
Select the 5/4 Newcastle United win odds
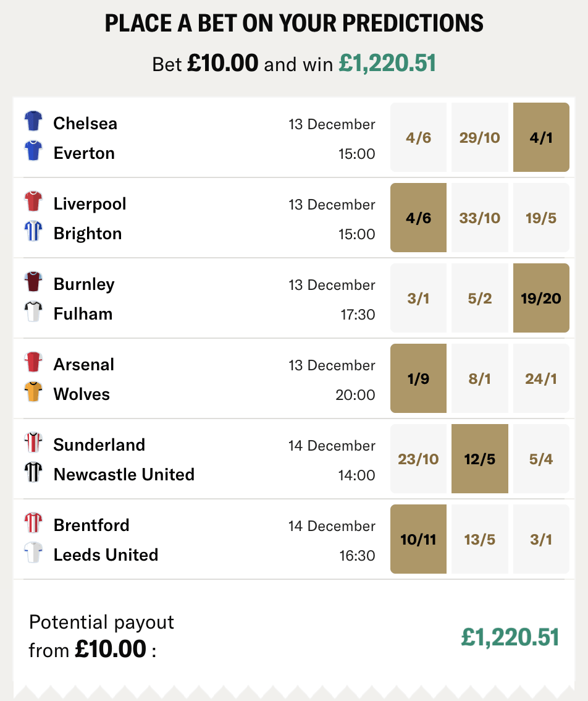(541, 459)
